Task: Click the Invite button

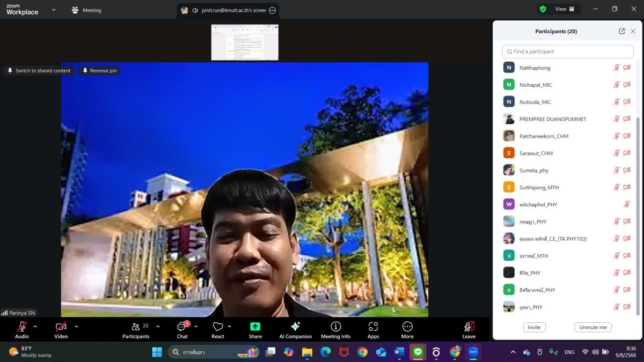Action: pyautogui.click(x=535, y=327)
